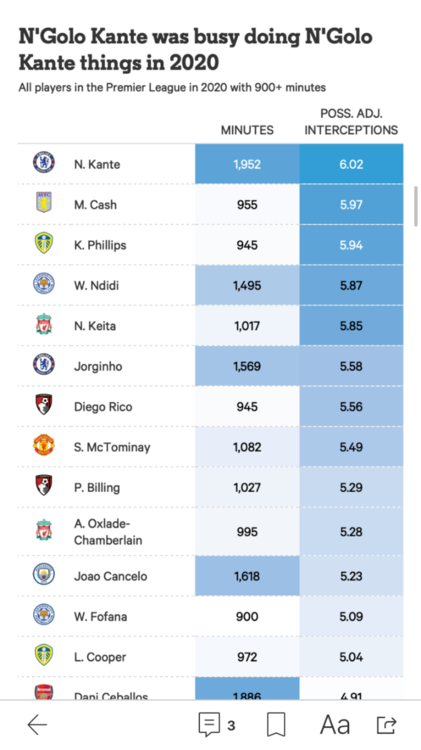Click Bournemouth crest beside Diego Rico
The image size is (421, 750).
tap(44, 405)
